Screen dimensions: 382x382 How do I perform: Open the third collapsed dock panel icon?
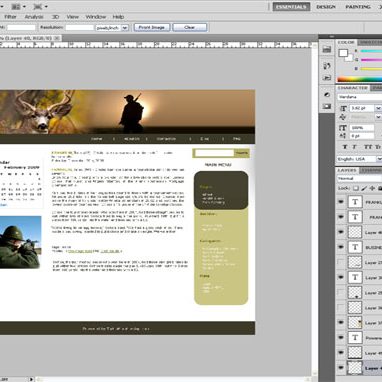pos(327,78)
